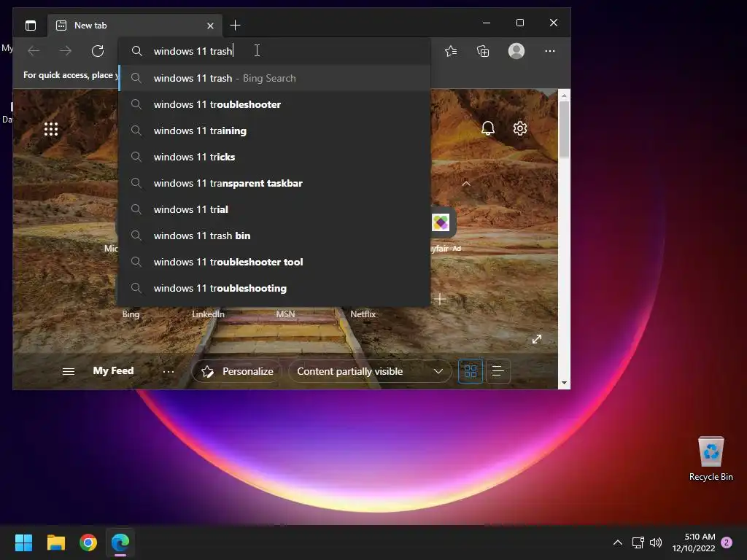Select 'windows 11 troubleshooter' suggestion
This screenshot has height=560, width=747.
[274, 104]
